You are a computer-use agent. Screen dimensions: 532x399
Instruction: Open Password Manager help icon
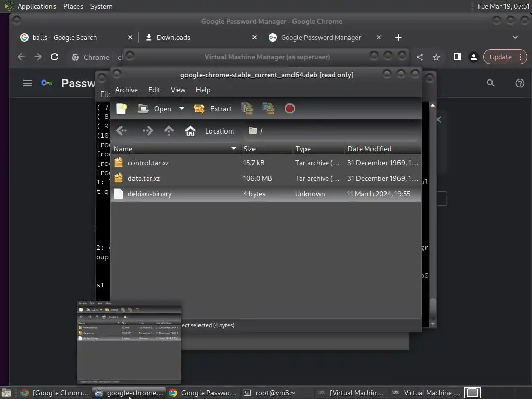(x=520, y=83)
